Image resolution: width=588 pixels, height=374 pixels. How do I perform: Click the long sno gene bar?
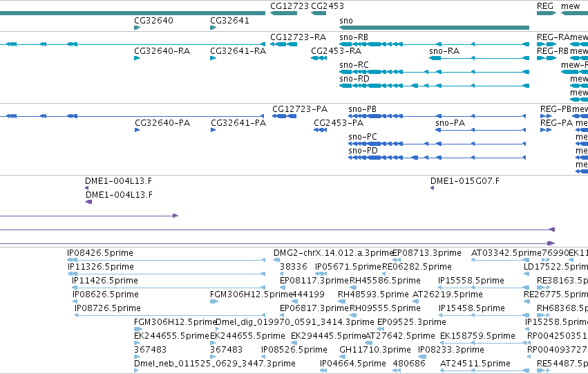pos(434,28)
